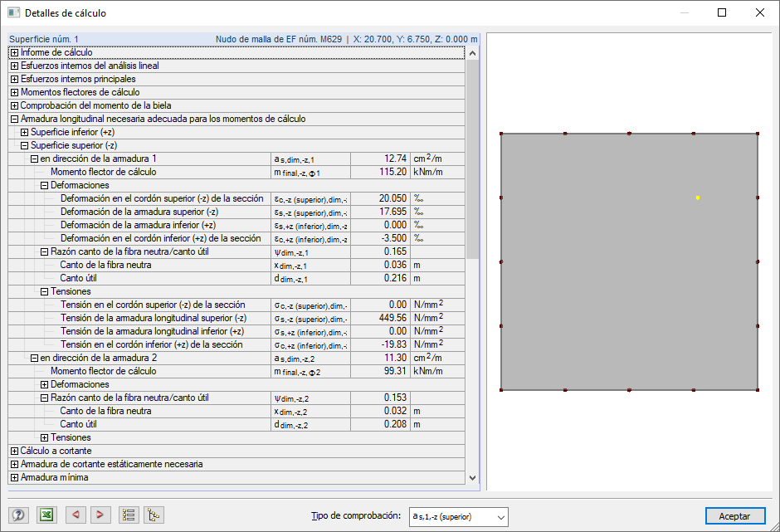The image size is (780, 532).
Task: Select Momento flector de cálculo 115.20 value
Action: (x=380, y=172)
